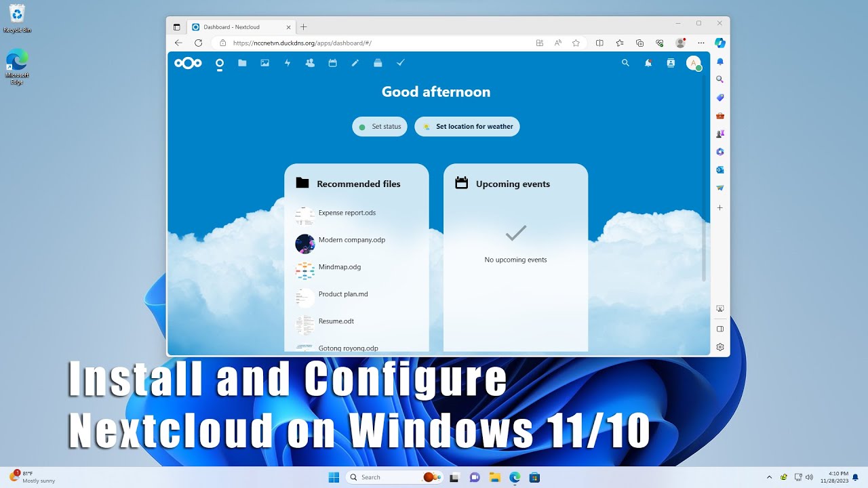Open Outlook in Edge sidebar

pos(720,169)
